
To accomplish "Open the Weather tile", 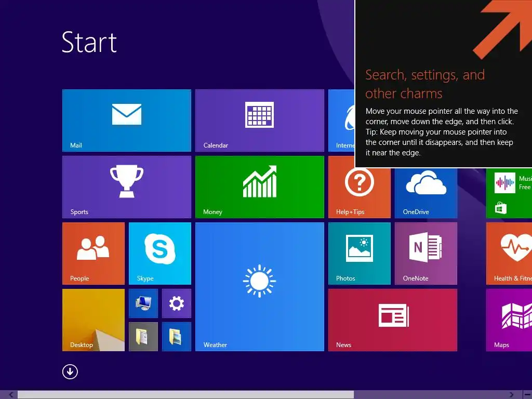I will click(260, 287).
